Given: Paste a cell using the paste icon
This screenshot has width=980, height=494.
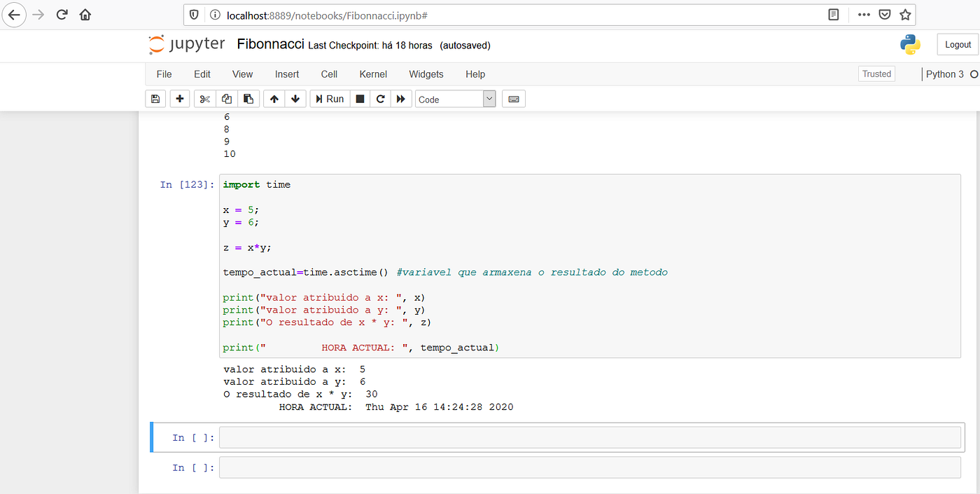Looking at the screenshot, I should click(248, 98).
